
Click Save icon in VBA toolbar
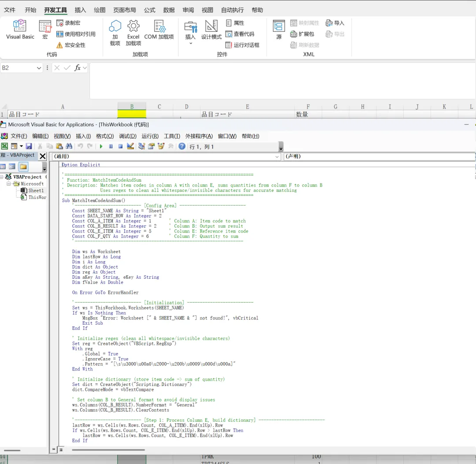tap(29, 146)
